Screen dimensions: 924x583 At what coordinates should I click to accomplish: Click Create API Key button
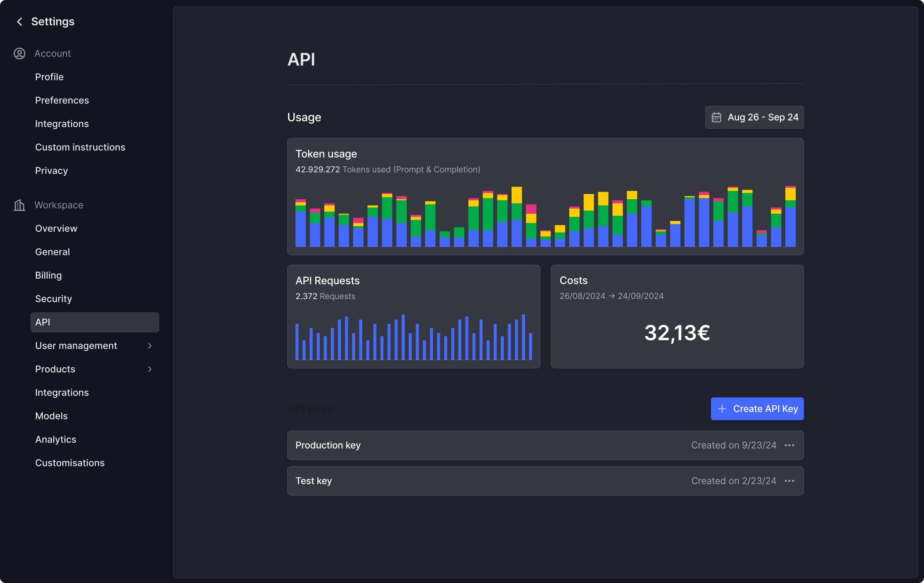click(x=757, y=408)
